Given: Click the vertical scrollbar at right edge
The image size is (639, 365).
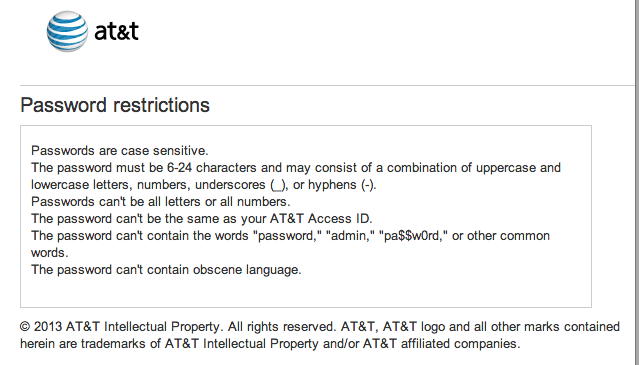Looking at the screenshot, I should click(637, 182).
